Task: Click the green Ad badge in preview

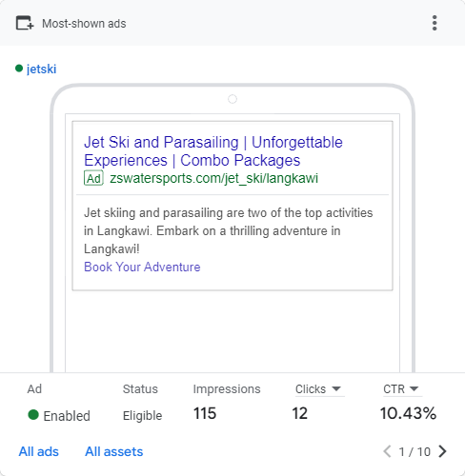Action: pyautogui.click(x=93, y=178)
